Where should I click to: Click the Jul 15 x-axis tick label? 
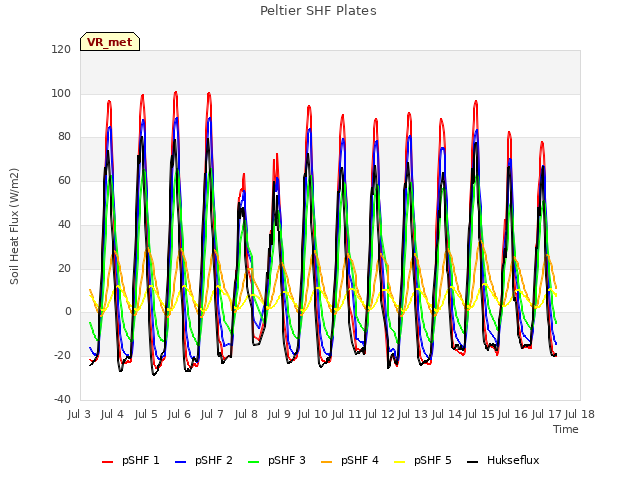click(x=480, y=414)
